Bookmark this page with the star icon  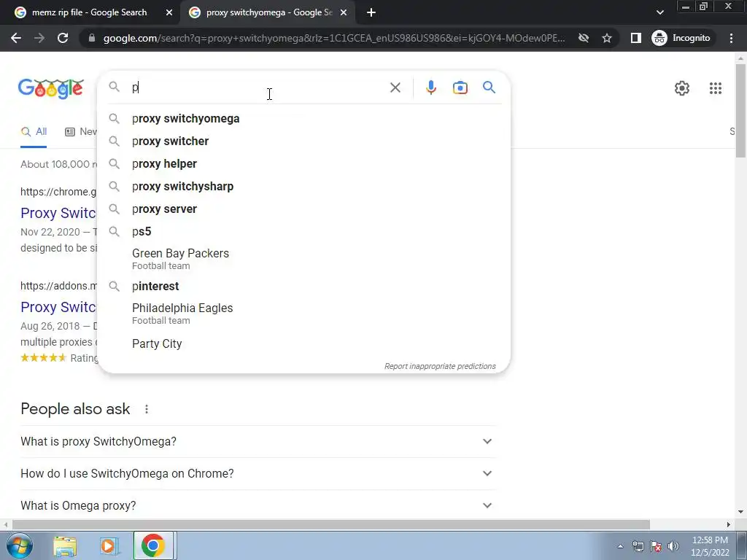point(606,38)
